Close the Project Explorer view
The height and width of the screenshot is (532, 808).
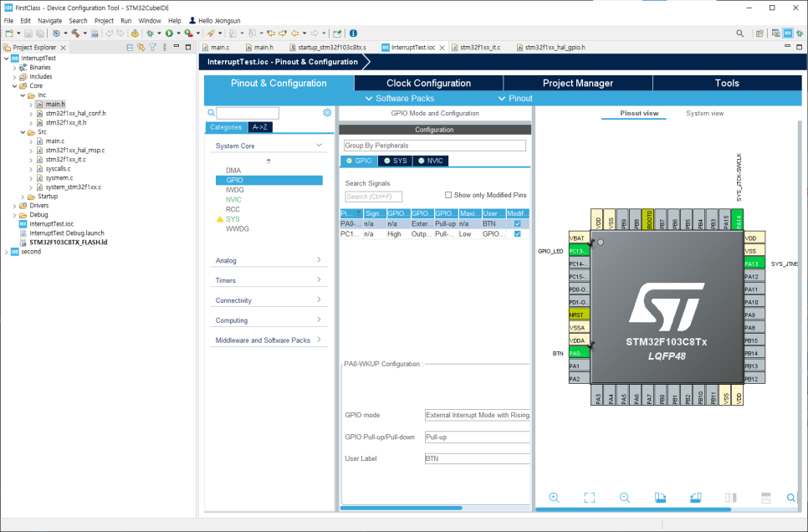pos(63,48)
